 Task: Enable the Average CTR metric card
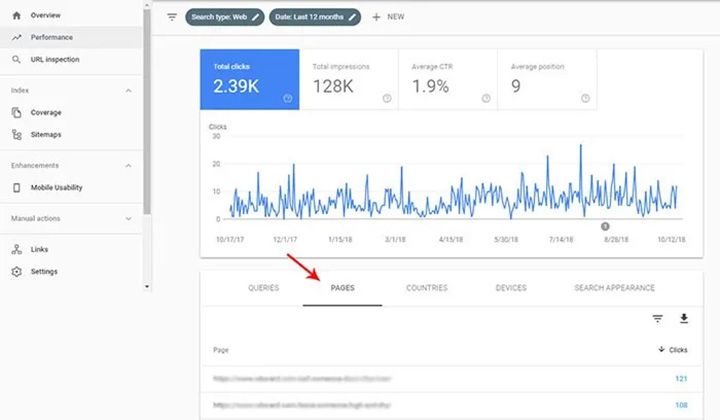point(447,77)
